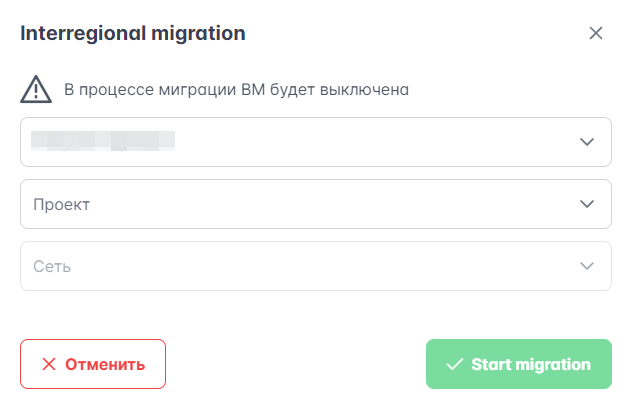Open the Сеть network dropdown
Viewport: 627px width, 409px height.
[315, 266]
